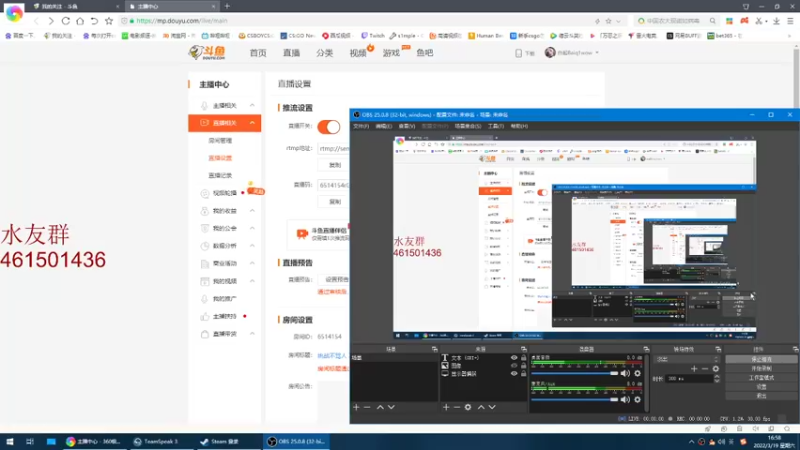This screenshot has height=450, width=800.
Task: Click the transition duration stepper
Action: 717,379
